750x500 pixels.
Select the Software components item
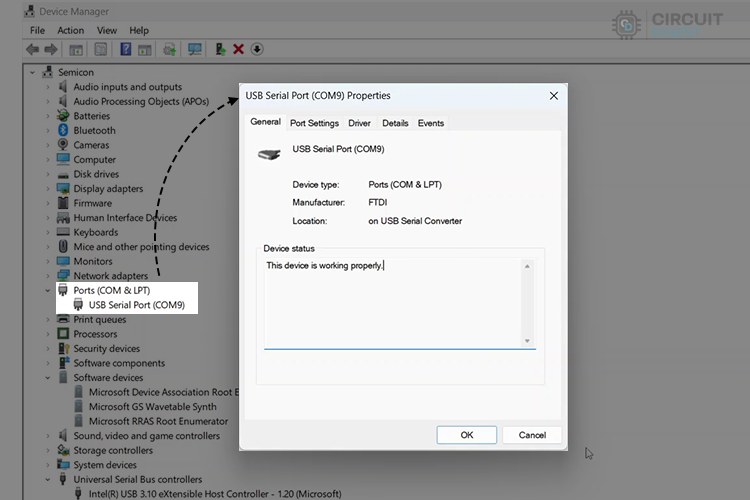(119, 363)
